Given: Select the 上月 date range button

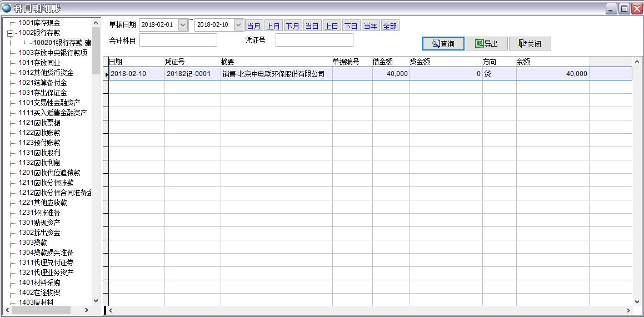Looking at the screenshot, I should coord(273,26).
